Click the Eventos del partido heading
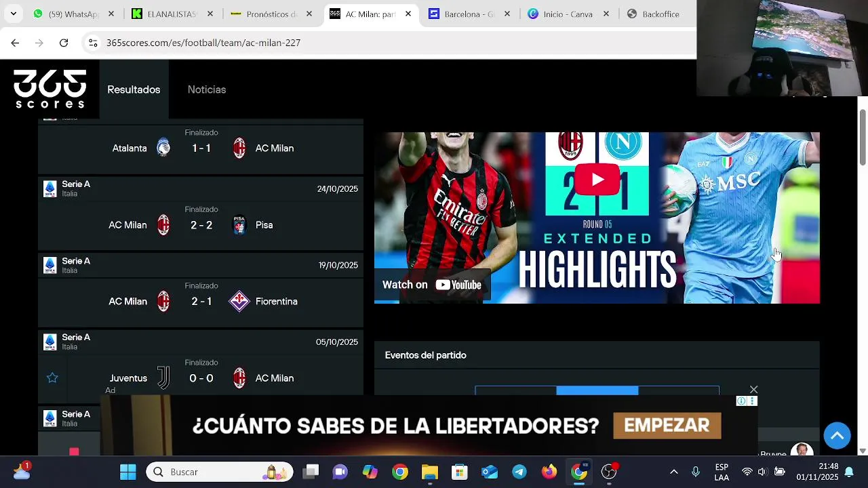This screenshot has height=488, width=868. point(426,355)
